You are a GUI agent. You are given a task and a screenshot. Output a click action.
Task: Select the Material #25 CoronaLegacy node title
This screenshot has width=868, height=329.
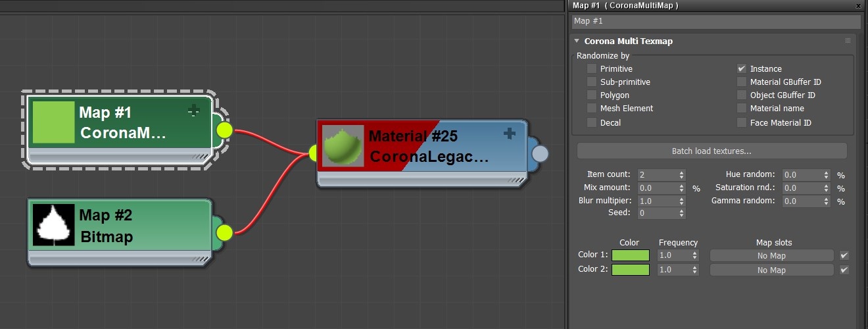[429, 146]
